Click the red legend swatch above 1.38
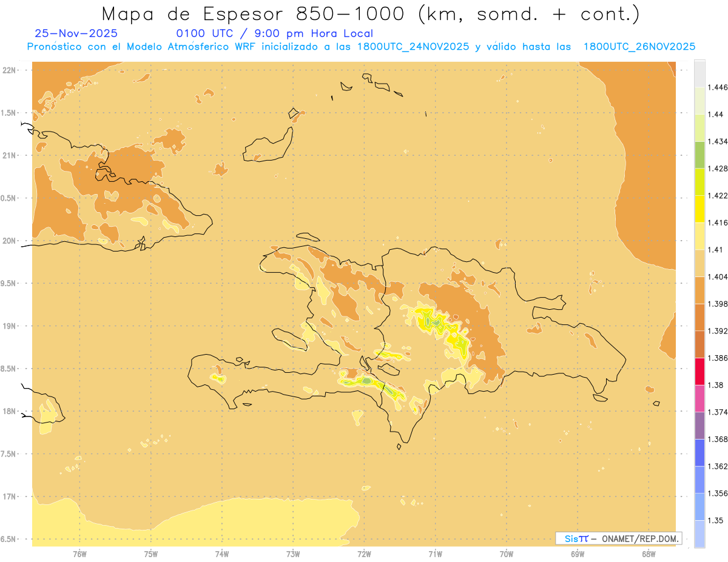Image resolution: width=728 pixels, height=562 pixels. pos(699,372)
